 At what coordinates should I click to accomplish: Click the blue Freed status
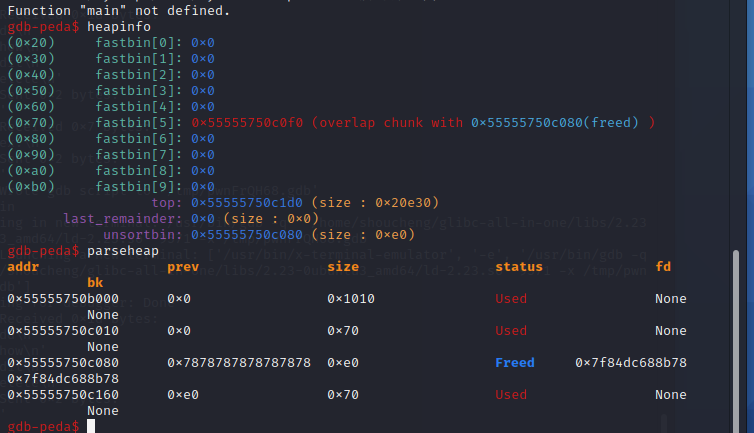[514, 363]
